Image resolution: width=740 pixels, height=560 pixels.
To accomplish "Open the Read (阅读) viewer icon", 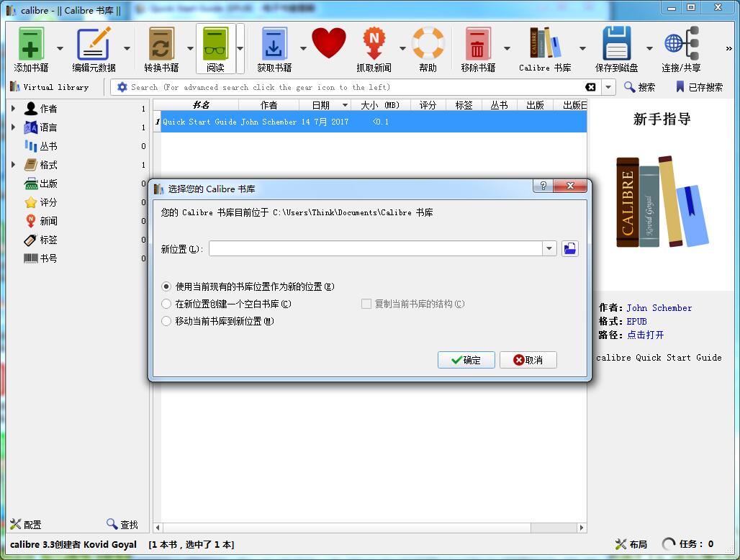I will [216, 43].
